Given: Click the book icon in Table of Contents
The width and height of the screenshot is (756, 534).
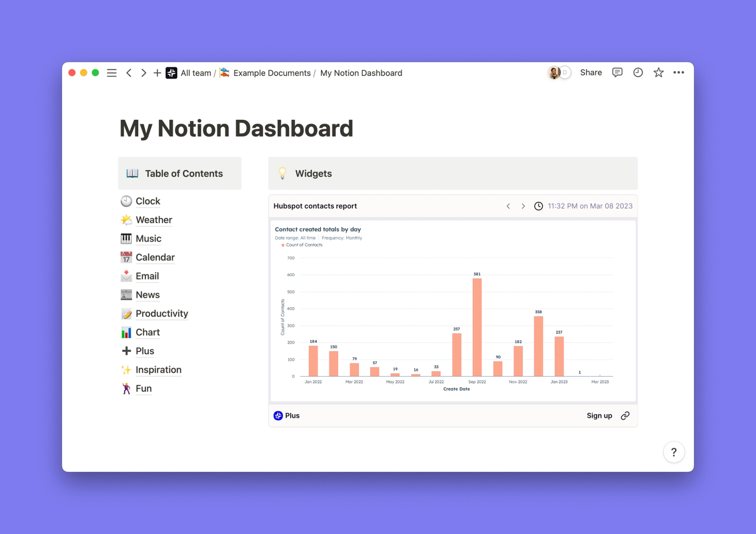Looking at the screenshot, I should (x=132, y=173).
